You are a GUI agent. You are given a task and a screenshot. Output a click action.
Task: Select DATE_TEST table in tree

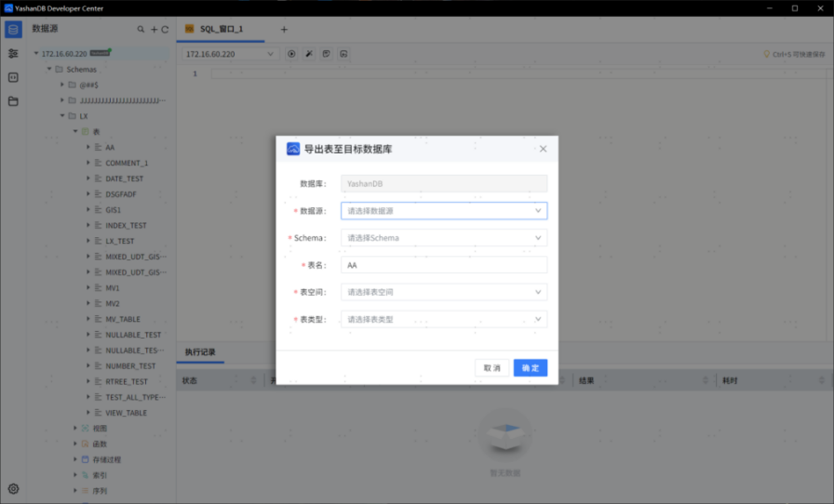pyautogui.click(x=125, y=179)
